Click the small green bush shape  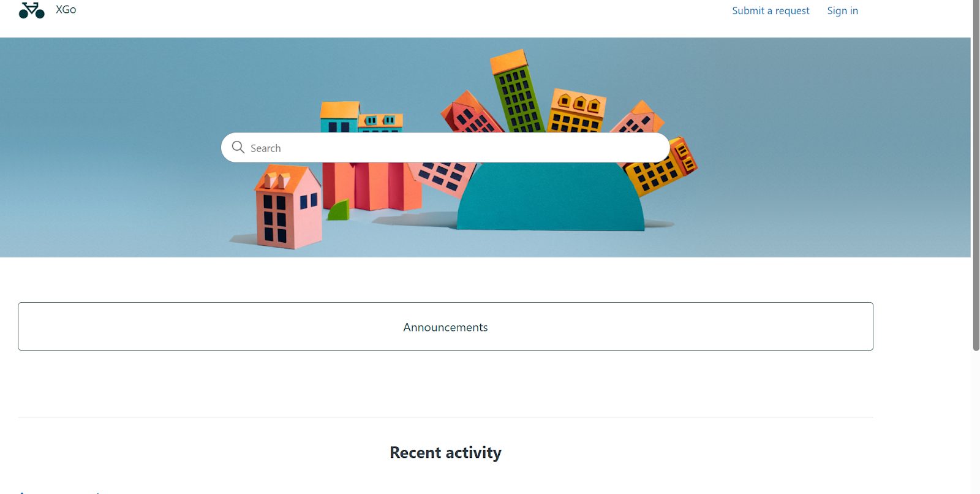pyautogui.click(x=339, y=210)
